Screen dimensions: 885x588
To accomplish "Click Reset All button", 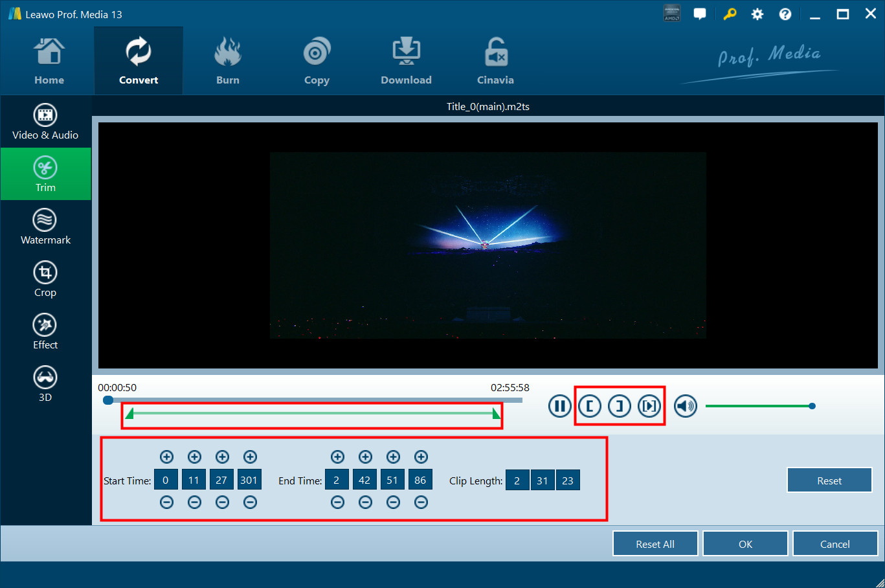I will [655, 544].
